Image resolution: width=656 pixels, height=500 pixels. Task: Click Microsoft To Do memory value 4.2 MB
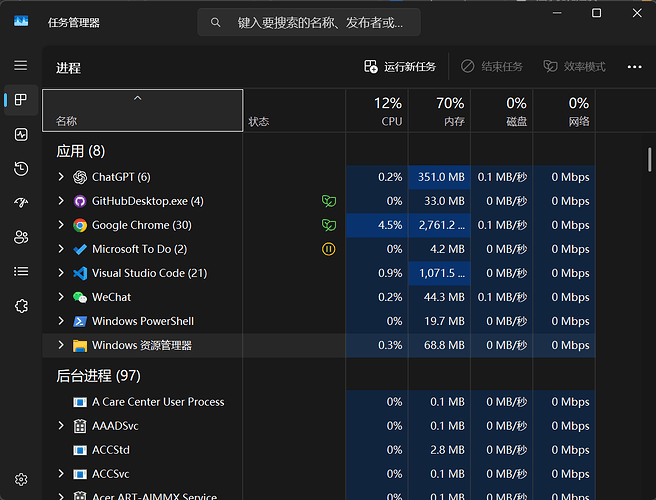[x=447, y=249]
